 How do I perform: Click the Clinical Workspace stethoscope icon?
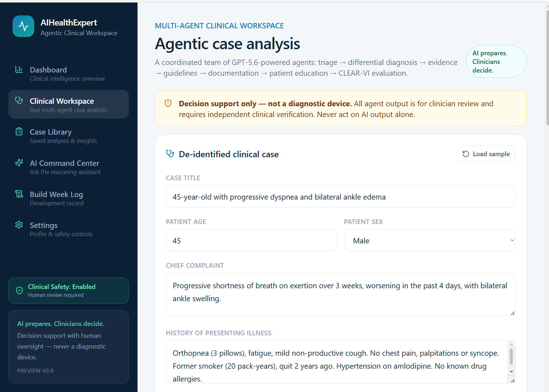[x=19, y=101]
